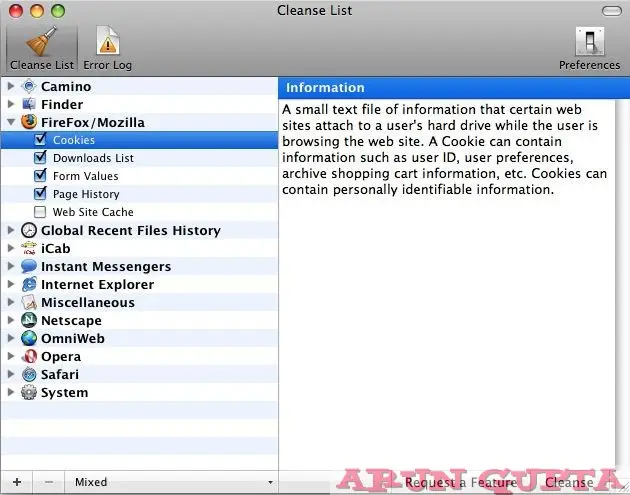Uncheck the Downloads List checkbox
Image resolution: width=630 pixels, height=495 pixels.
(40, 158)
